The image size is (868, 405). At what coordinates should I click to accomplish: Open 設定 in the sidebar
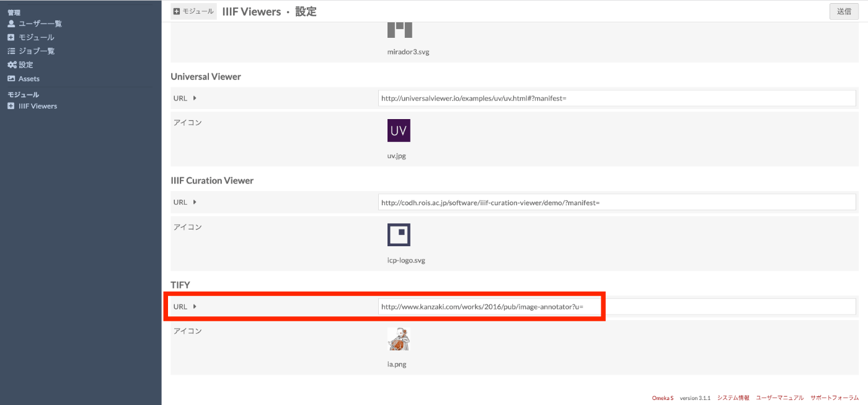[25, 65]
